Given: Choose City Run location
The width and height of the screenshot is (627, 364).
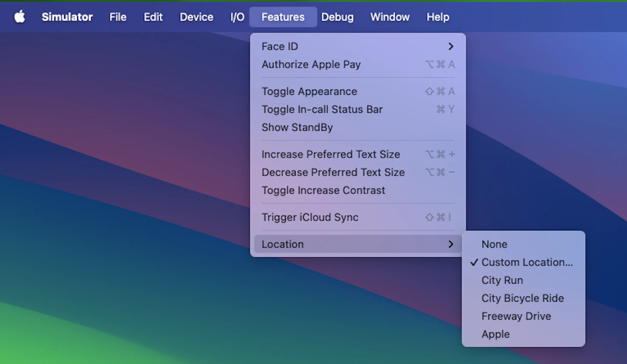Looking at the screenshot, I should [523, 280].
